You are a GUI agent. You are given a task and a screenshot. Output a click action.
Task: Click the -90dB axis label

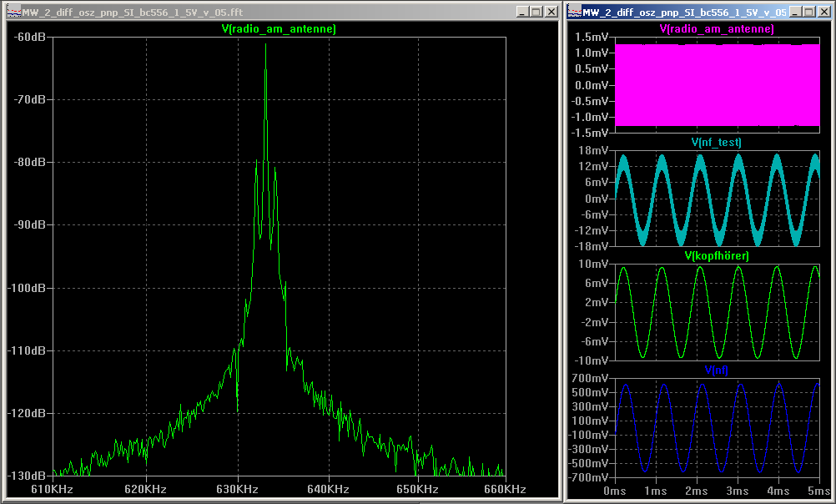pyautogui.click(x=30, y=225)
